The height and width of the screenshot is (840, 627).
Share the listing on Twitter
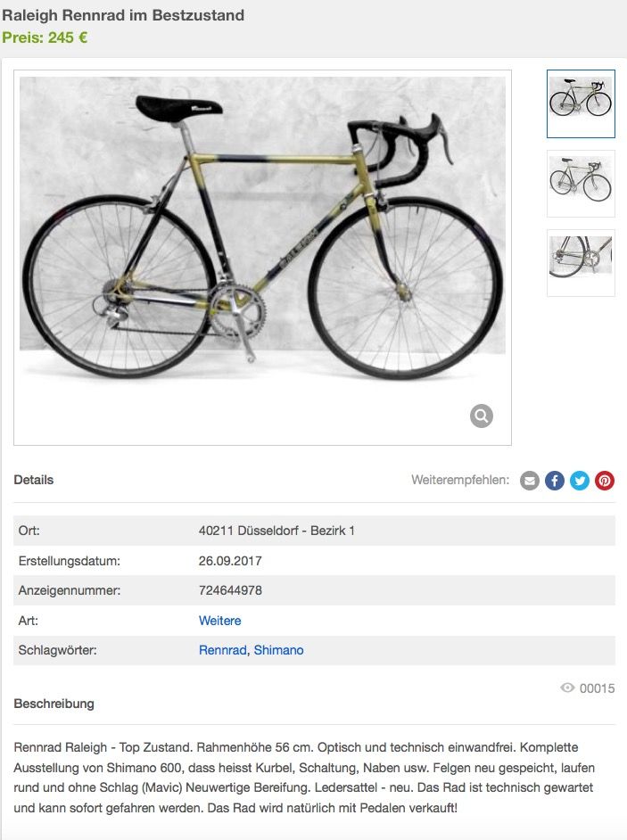click(580, 481)
